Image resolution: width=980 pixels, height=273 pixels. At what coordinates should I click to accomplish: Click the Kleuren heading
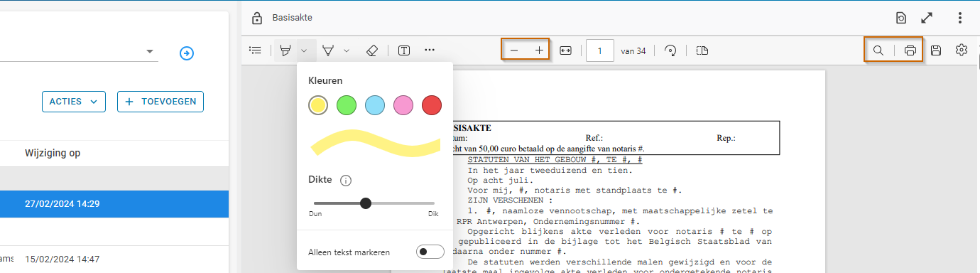[x=325, y=80]
